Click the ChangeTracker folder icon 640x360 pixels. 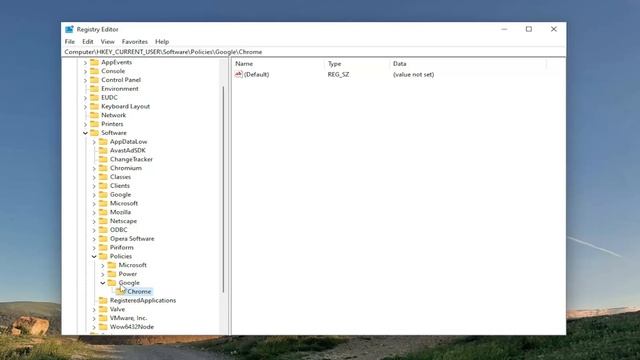pos(103,159)
